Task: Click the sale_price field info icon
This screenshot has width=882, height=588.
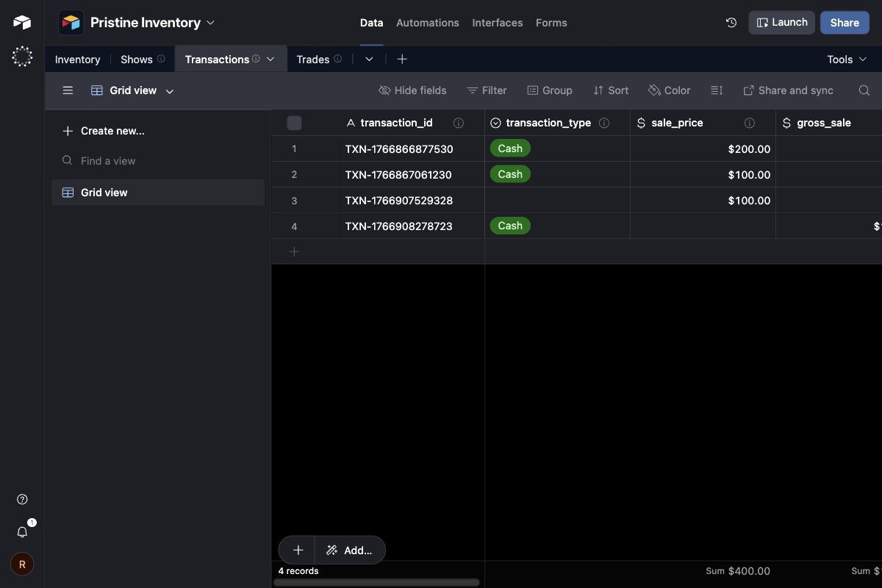Action: 750,123
